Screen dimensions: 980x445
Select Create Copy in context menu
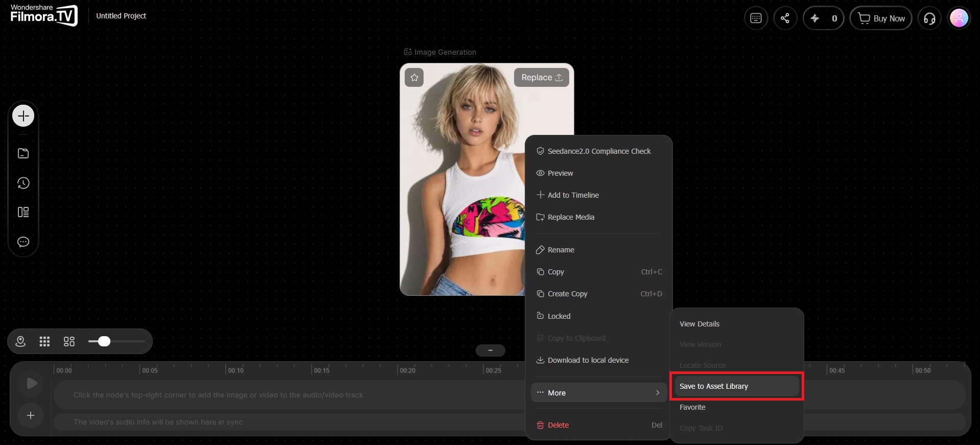[599, 294]
